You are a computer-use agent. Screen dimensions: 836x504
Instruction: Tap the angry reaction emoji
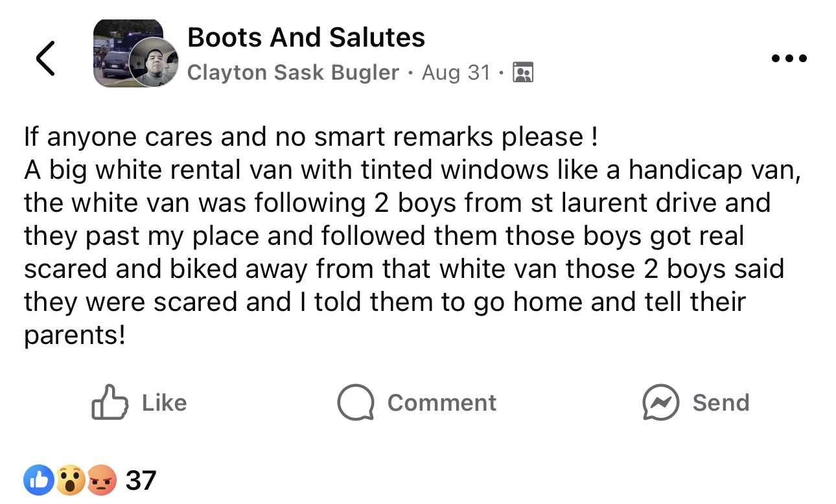click(x=101, y=481)
